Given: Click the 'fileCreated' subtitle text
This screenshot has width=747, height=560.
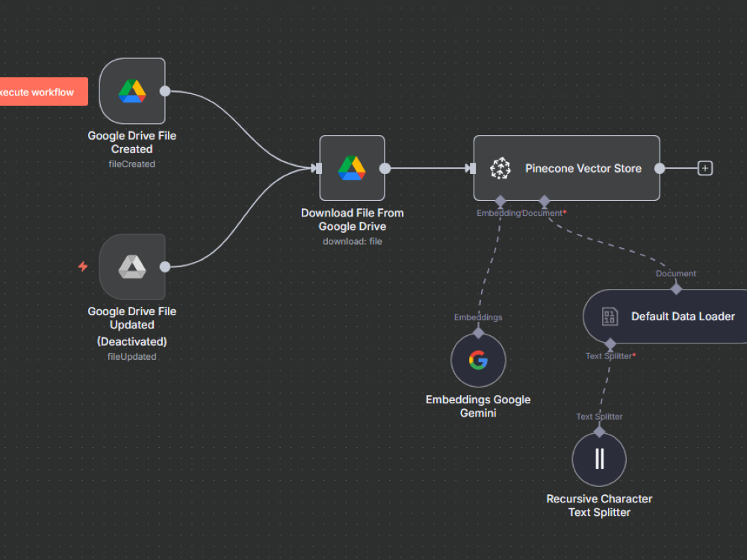Looking at the screenshot, I should coord(132,164).
